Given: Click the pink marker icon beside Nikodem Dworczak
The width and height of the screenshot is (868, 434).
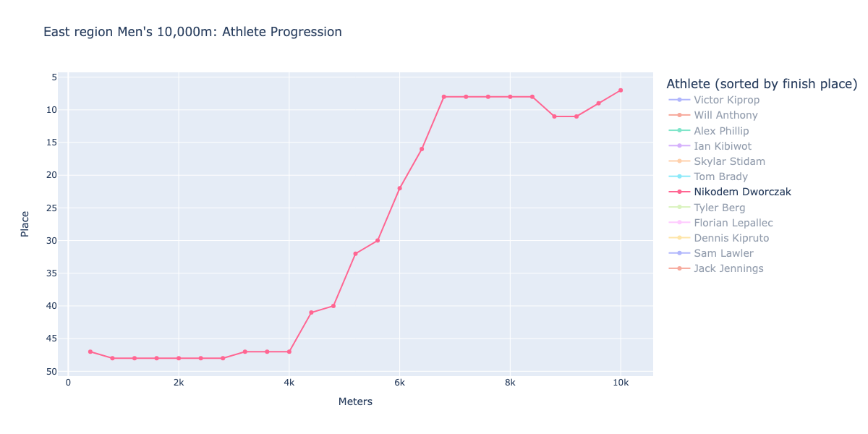Looking at the screenshot, I should [x=678, y=192].
